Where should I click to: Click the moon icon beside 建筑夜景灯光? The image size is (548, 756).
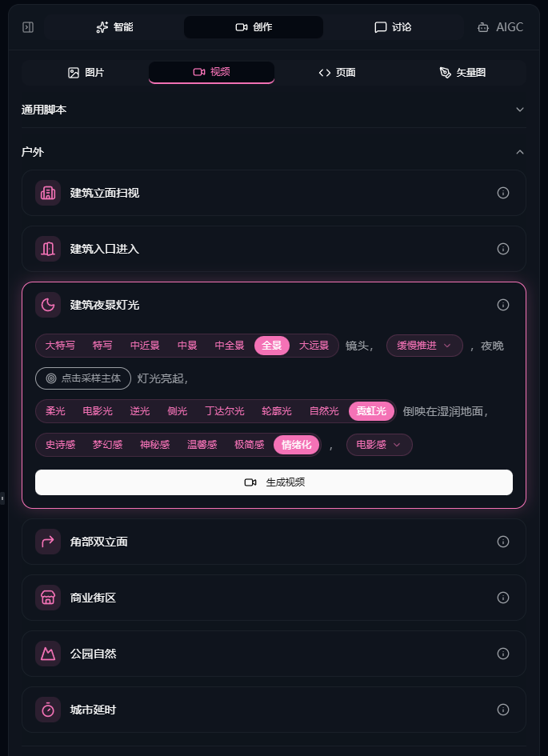pos(48,305)
